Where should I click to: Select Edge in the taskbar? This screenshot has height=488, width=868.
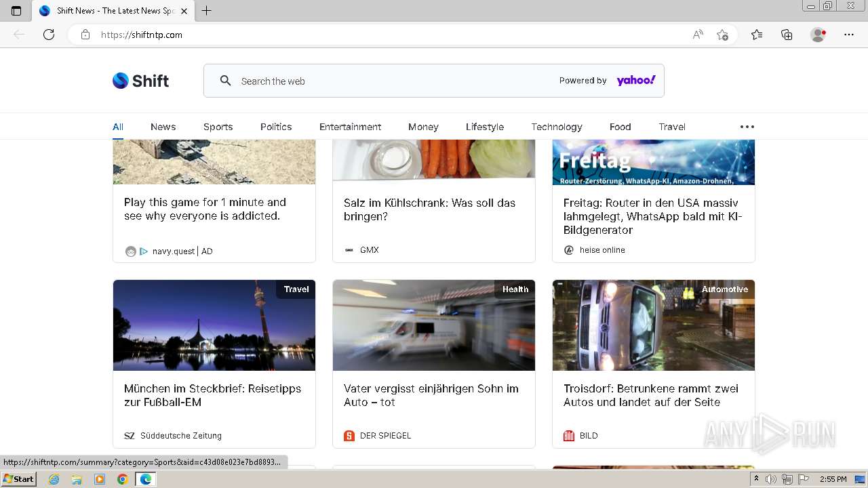[145, 479]
